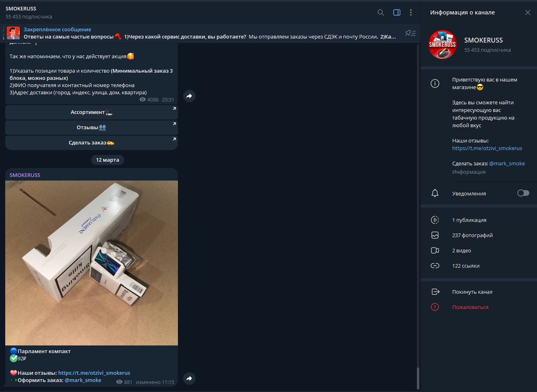Open the three-dot channel menu
537x392 pixels.
click(410, 12)
